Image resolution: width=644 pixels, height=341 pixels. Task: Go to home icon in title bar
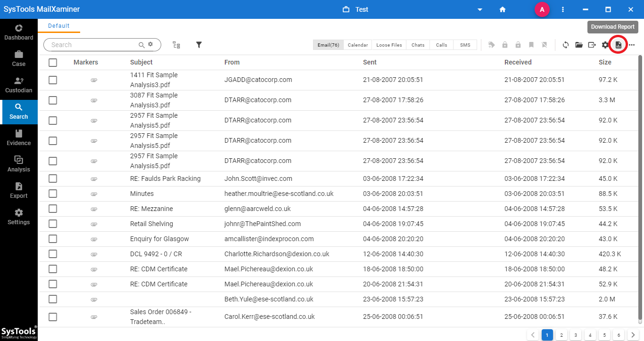pyautogui.click(x=503, y=9)
